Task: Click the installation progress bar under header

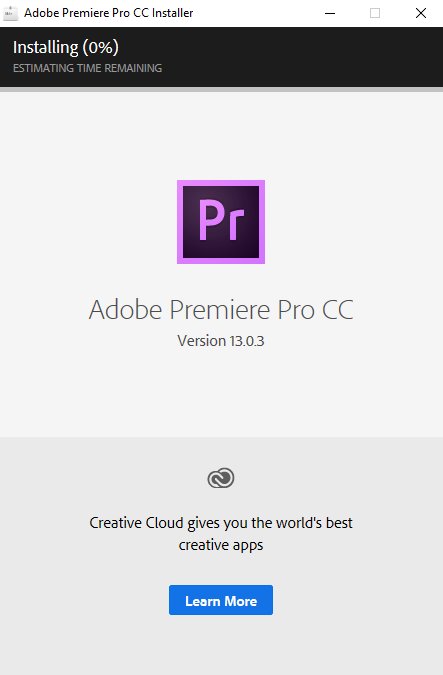Action: tap(221, 90)
